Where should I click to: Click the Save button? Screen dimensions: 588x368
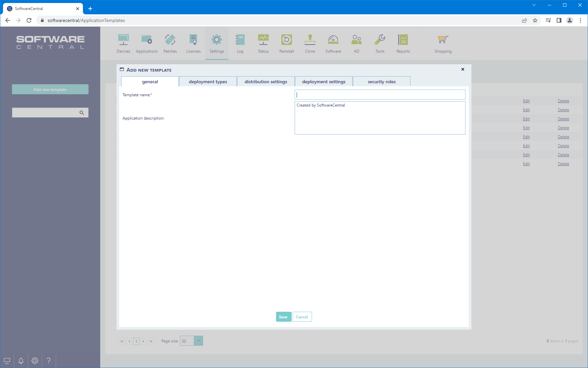point(283,317)
